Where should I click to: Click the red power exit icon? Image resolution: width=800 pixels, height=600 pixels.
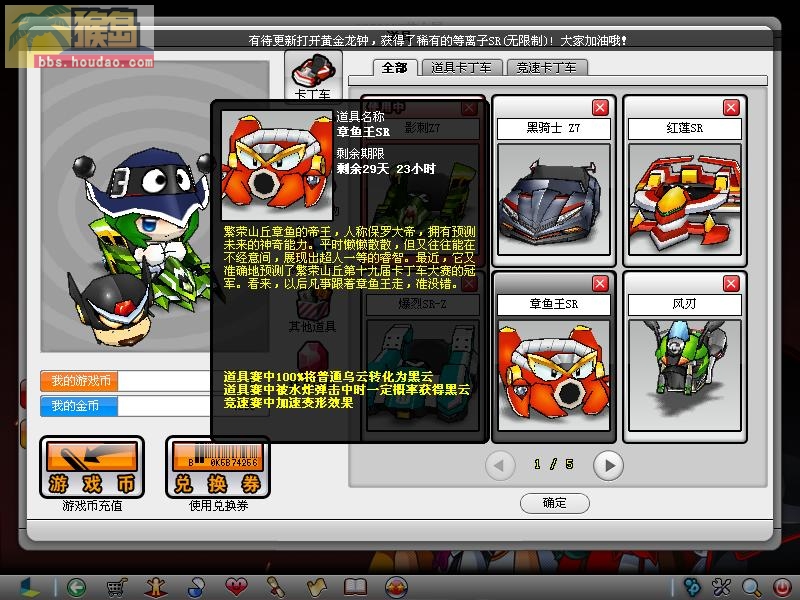(781, 587)
